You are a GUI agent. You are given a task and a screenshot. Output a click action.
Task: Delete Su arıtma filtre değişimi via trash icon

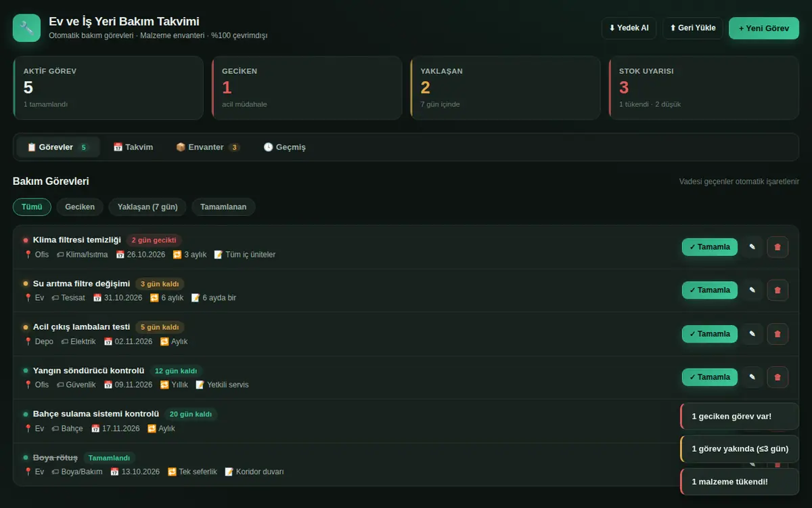tap(777, 291)
